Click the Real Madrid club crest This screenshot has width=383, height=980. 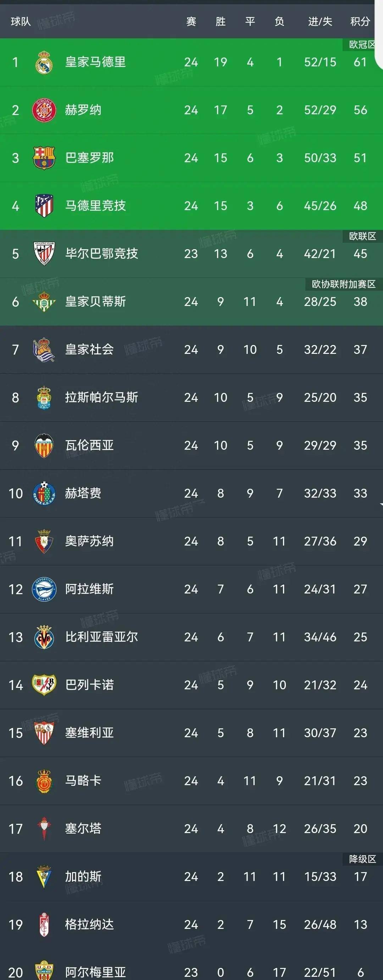tap(44, 62)
